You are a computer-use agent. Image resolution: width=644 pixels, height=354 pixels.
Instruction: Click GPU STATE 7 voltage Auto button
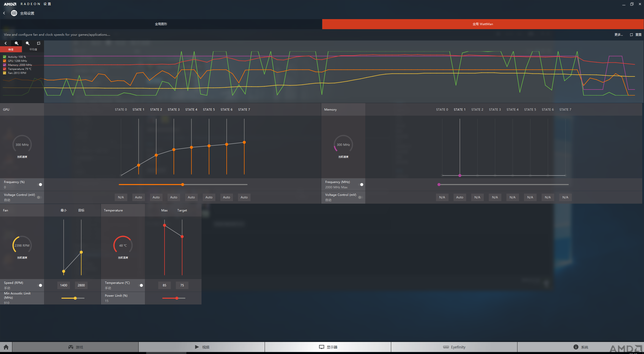point(244,197)
